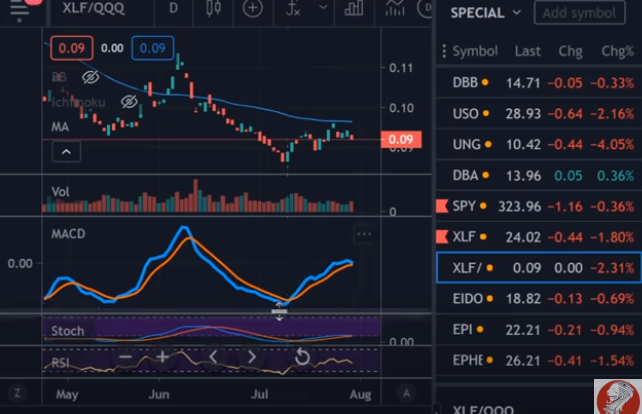
Task: Sort watchlist by Symbol column
Action: pos(475,51)
